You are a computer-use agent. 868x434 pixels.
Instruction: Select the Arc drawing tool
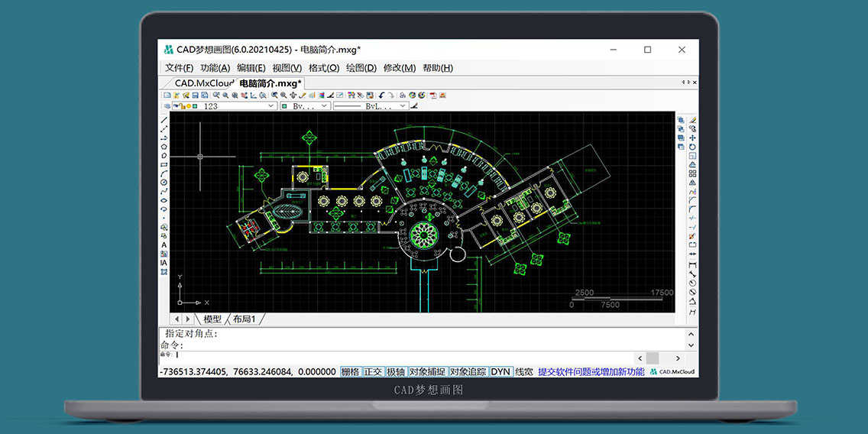tap(164, 173)
